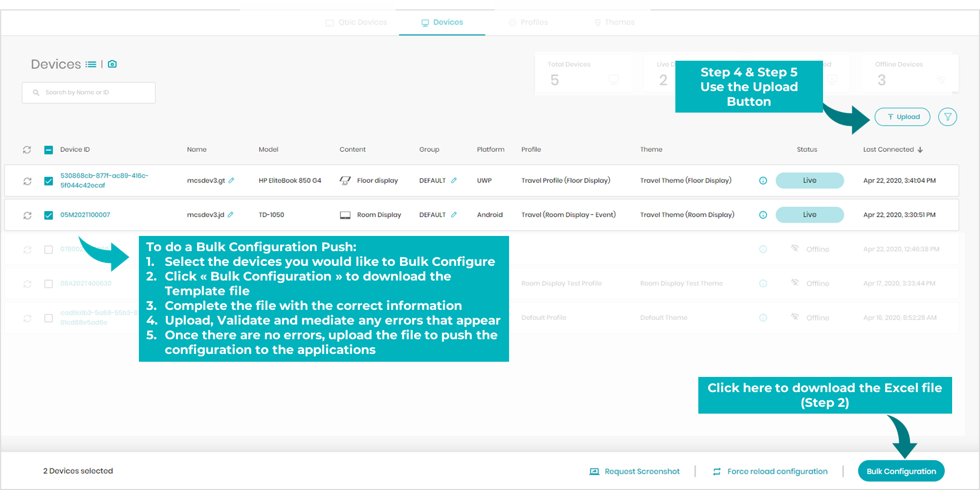This screenshot has width=980, height=490.
Task: Uncheck the 05M202T100007 device checkbox
Action: point(48,215)
